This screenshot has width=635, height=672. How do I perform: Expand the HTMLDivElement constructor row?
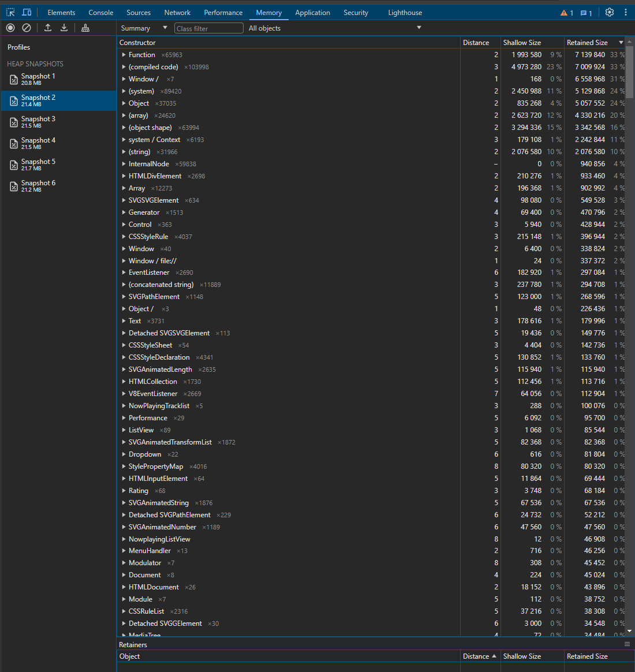pos(124,176)
